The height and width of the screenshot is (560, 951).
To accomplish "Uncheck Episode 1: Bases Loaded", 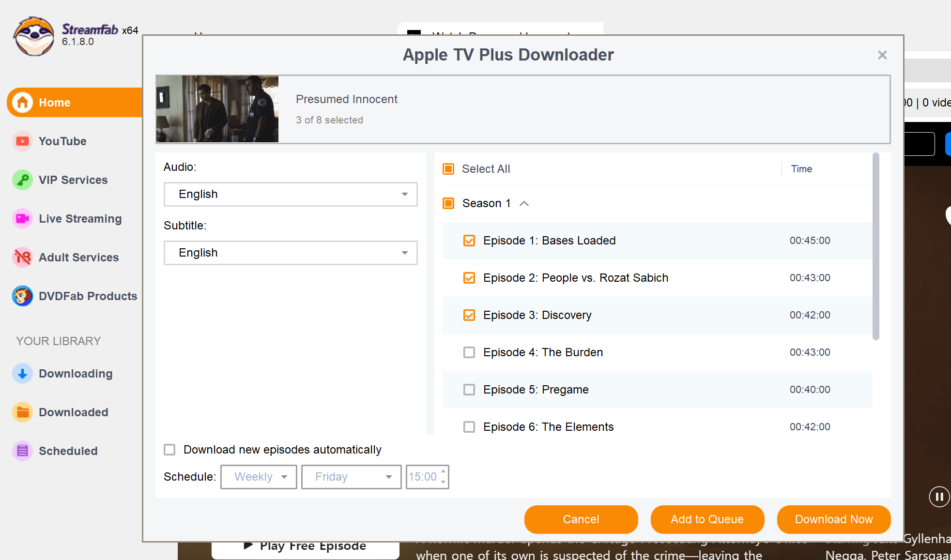I will point(469,241).
